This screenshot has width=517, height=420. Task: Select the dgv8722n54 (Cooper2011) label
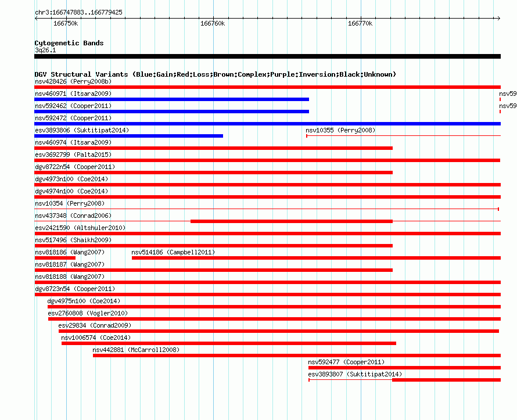click(x=75, y=167)
